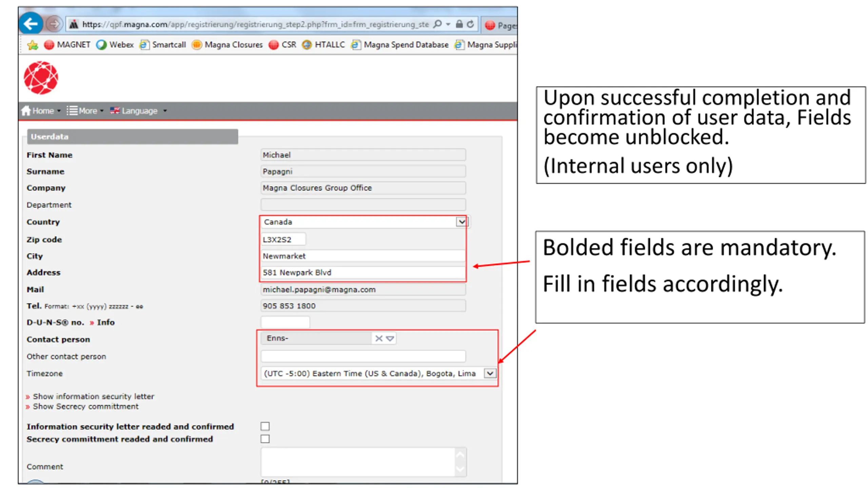Click the browser back arrow button
Viewport: 868px width, 488px height.
(31, 24)
